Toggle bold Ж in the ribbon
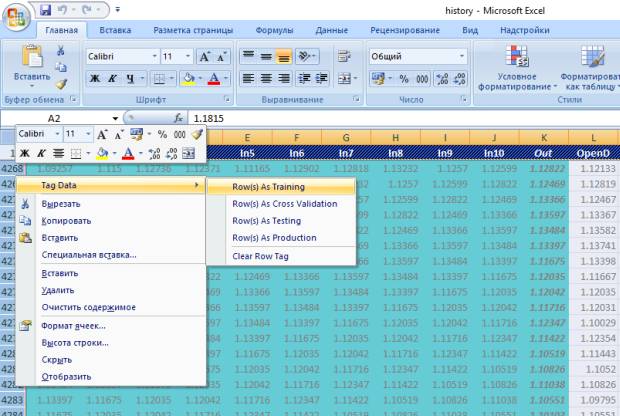The height and width of the screenshot is (416, 620). (95, 78)
